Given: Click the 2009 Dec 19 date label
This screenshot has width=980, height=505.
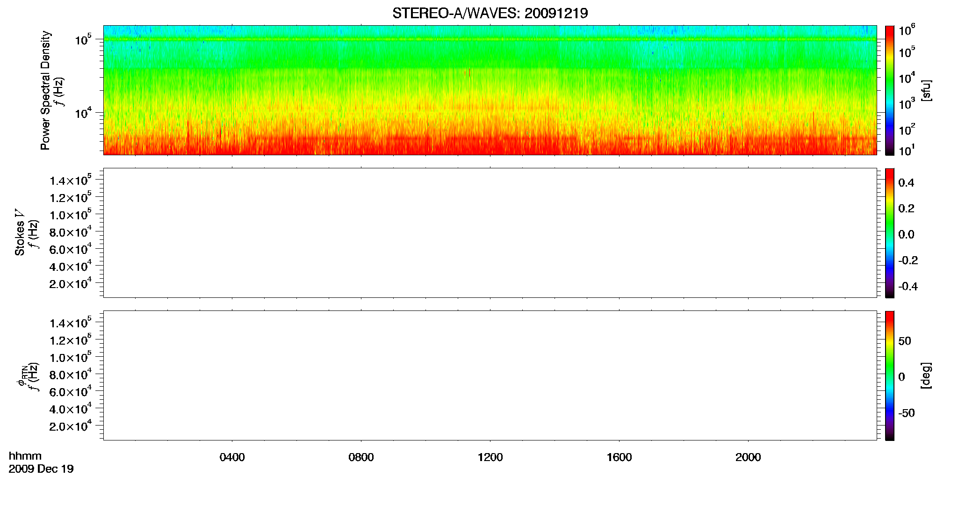Looking at the screenshot, I should point(41,469).
